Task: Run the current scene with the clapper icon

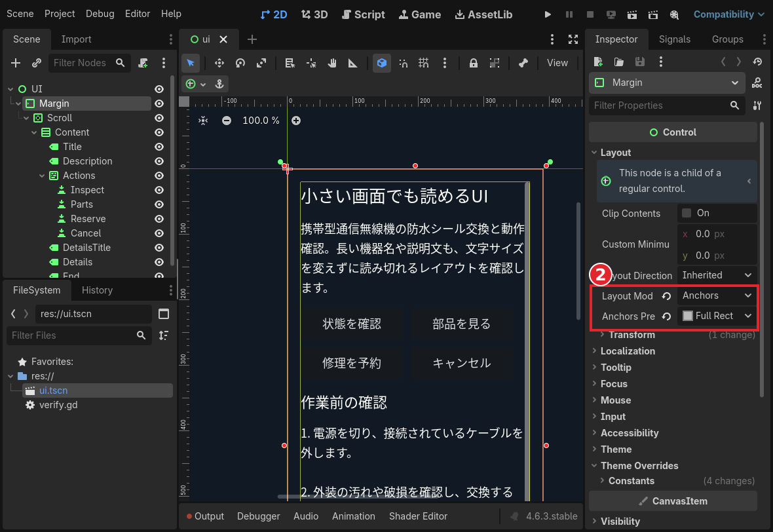Action: (x=632, y=14)
